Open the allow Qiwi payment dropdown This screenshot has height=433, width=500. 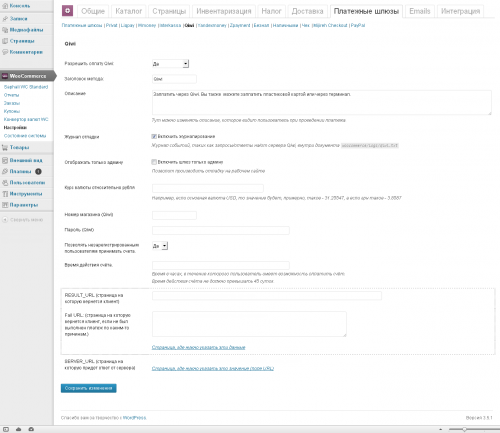pos(171,64)
